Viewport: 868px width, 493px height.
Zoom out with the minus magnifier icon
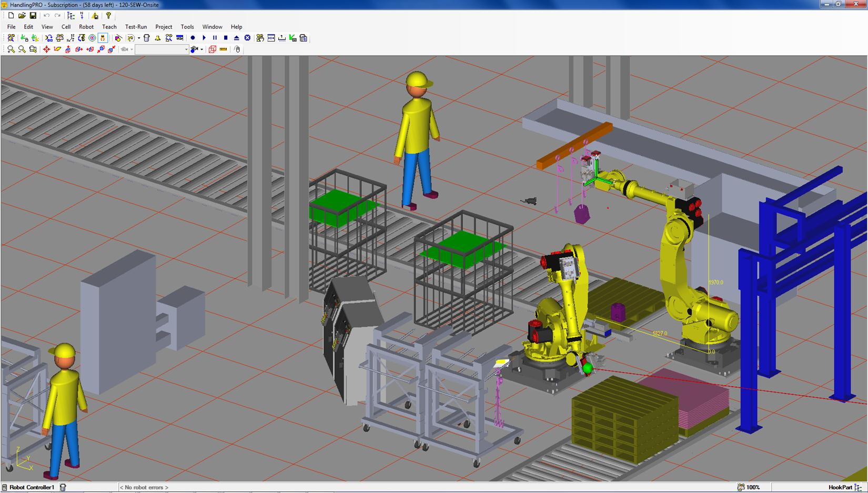tap(22, 49)
